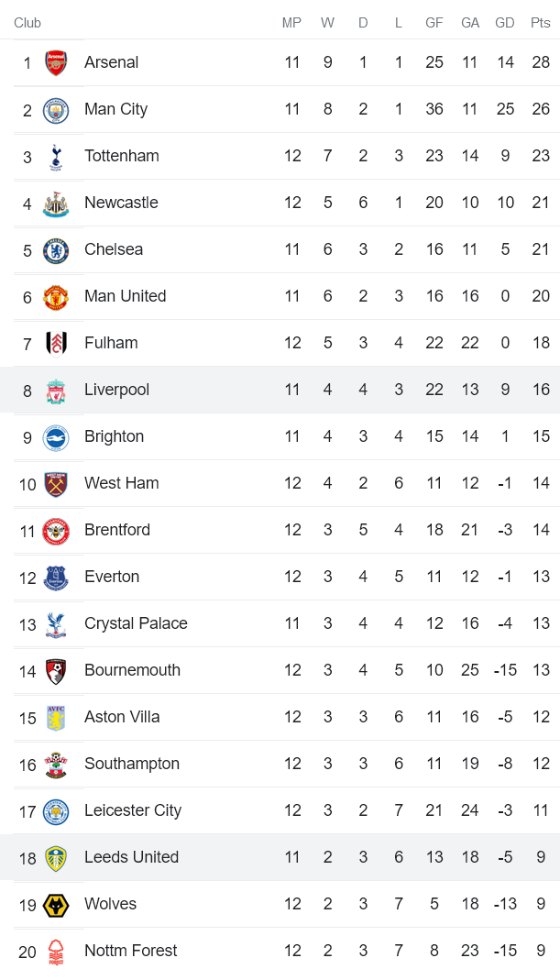The height and width of the screenshot is (980, 560).
Task: Select the Leicester City fox crest
Action: point(56,810)
